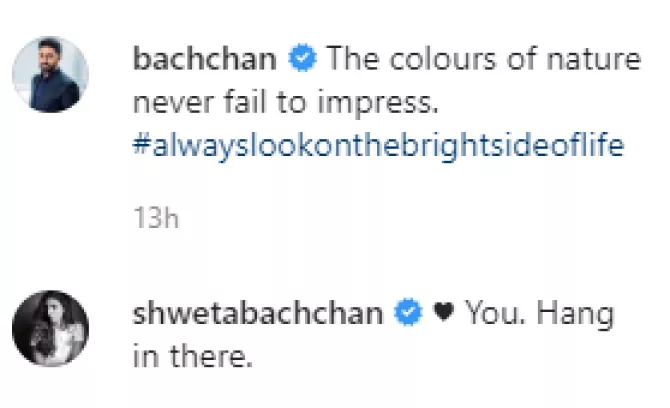Click the comment's second line "in there."
This screenshot has height=408, width=670.
click(193, 357)
